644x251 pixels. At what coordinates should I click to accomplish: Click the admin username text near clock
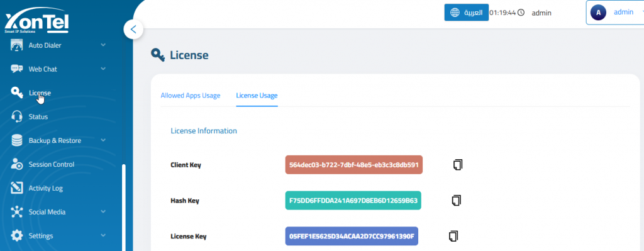(x=541, y=13)
